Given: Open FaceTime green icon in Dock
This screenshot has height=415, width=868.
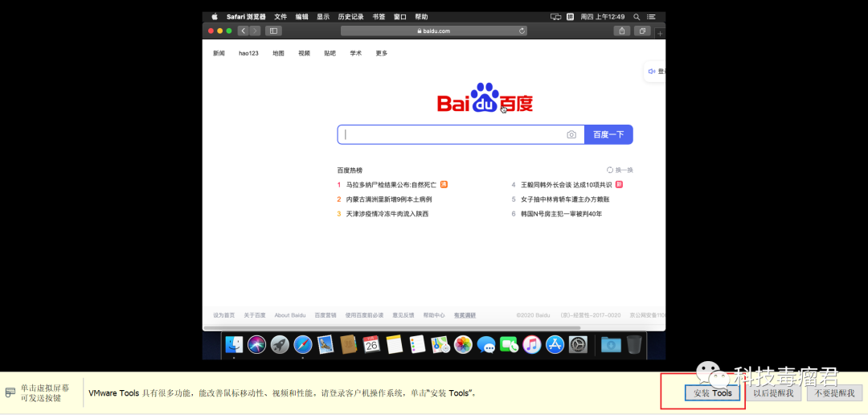Looking at the screenshot, I should pos(509,345).
